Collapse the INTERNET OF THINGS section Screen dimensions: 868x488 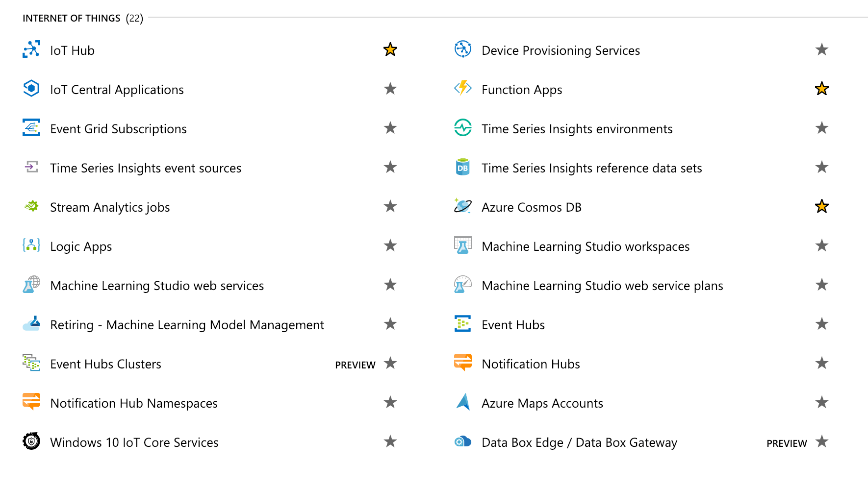[71, 18]
